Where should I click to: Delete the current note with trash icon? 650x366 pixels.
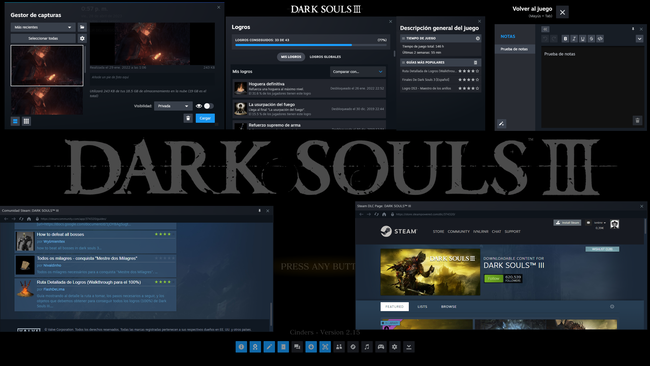638,121
